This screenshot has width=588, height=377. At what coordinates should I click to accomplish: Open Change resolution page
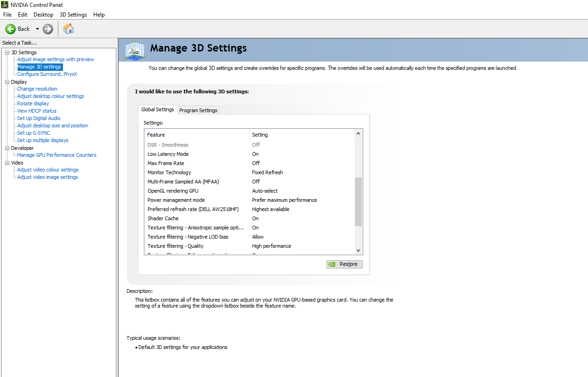point(37,89)
